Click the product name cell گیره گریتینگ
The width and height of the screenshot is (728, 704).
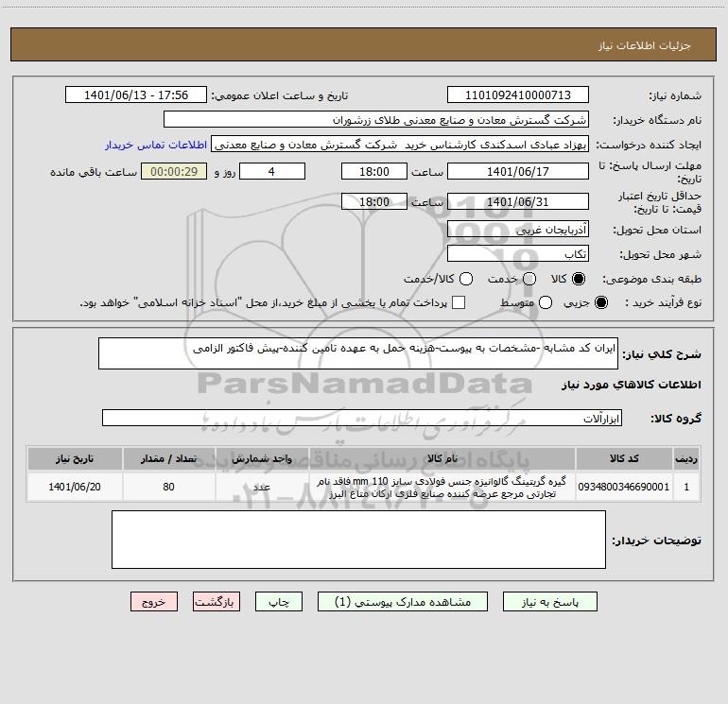(442, 488)
